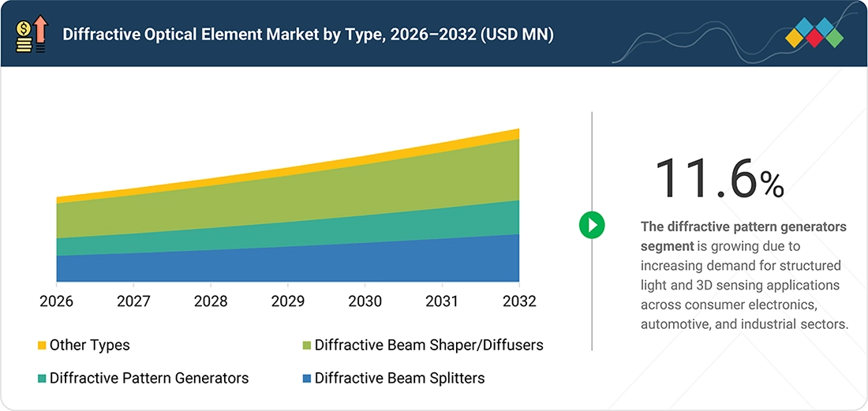Click the 2029 axis label
The image size is (868, 411).
click(288, 301)
